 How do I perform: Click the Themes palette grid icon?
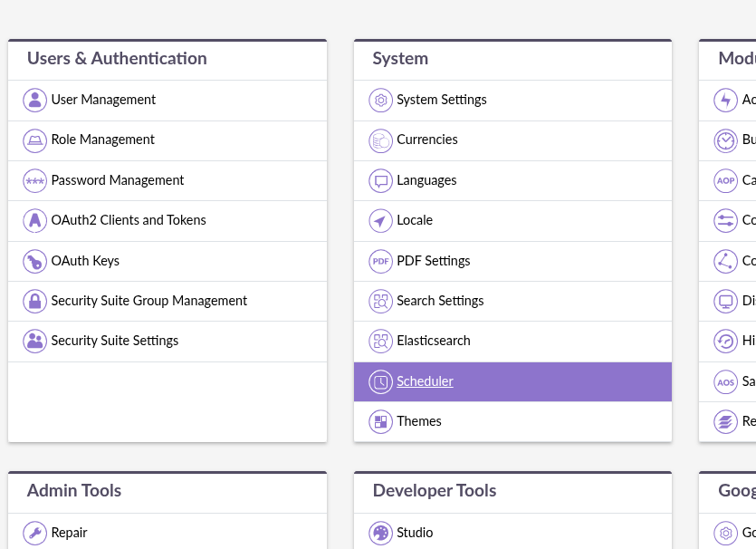tap(380, 421)
